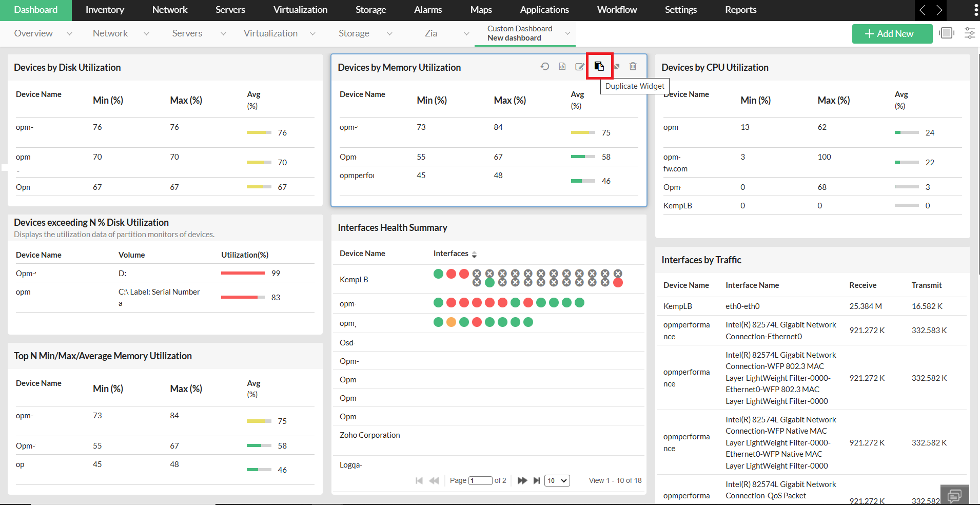Click the full-screen view icon beside Add New
The width and height of the screenshot is (980, 505).
coord(946,33)
